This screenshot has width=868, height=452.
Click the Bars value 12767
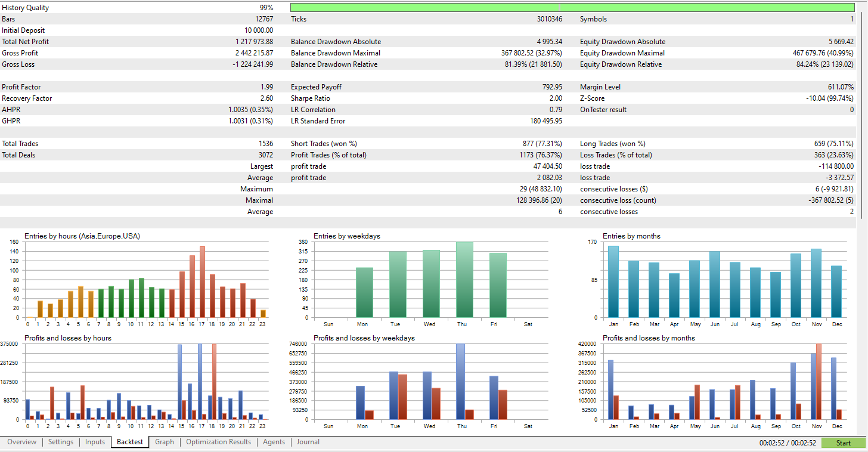(x=263, y=19)
